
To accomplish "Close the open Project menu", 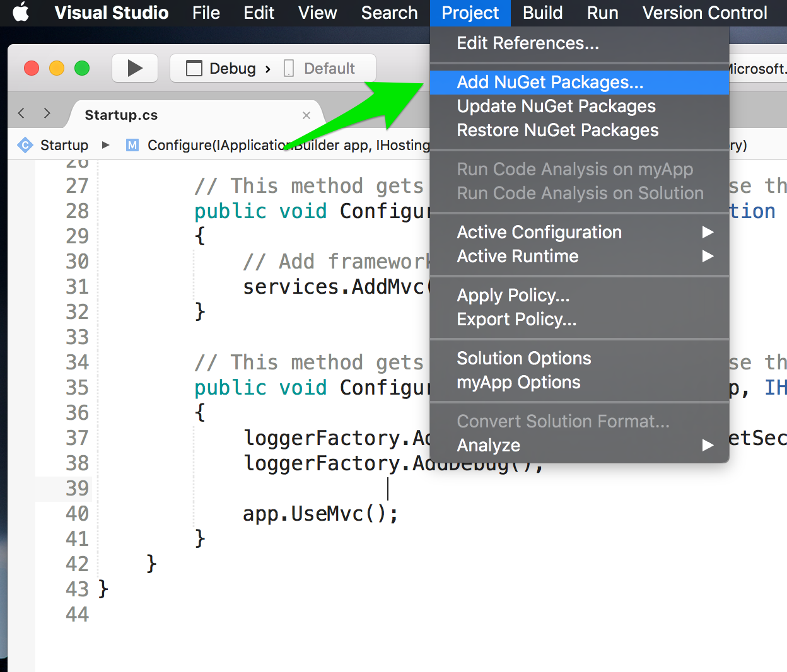I will click(x=470, y=13).
